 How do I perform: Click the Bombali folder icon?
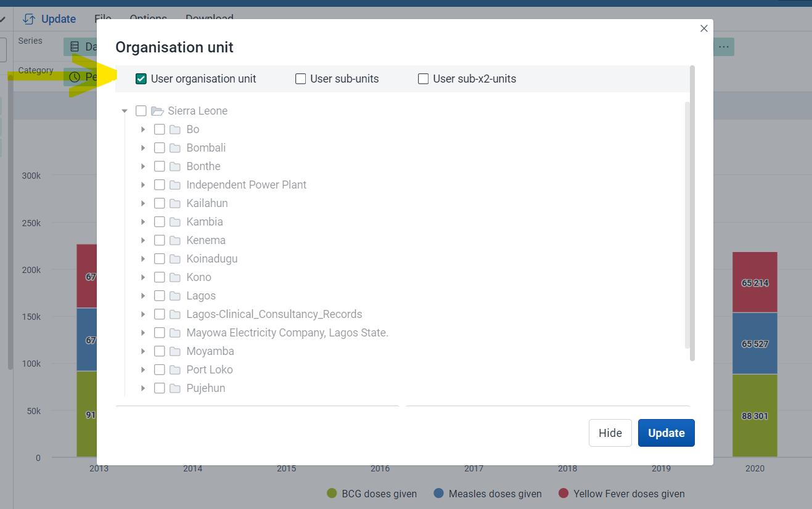[175, 148]
